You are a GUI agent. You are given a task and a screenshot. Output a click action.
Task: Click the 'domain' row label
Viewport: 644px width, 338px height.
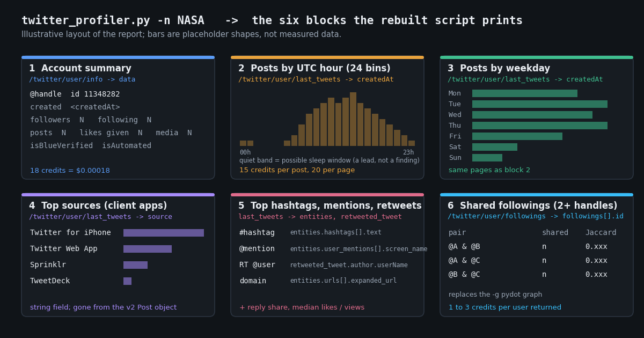pos(253,281)
